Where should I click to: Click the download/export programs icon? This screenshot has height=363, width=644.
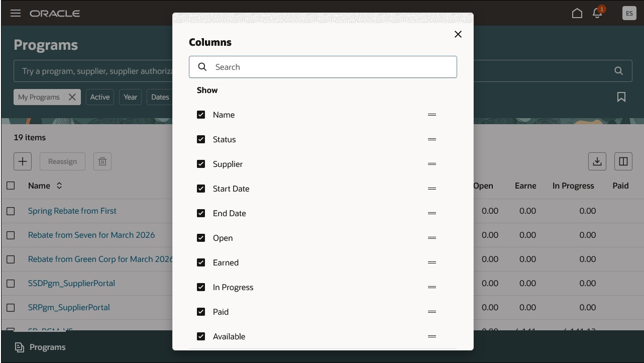coord(597,161)
